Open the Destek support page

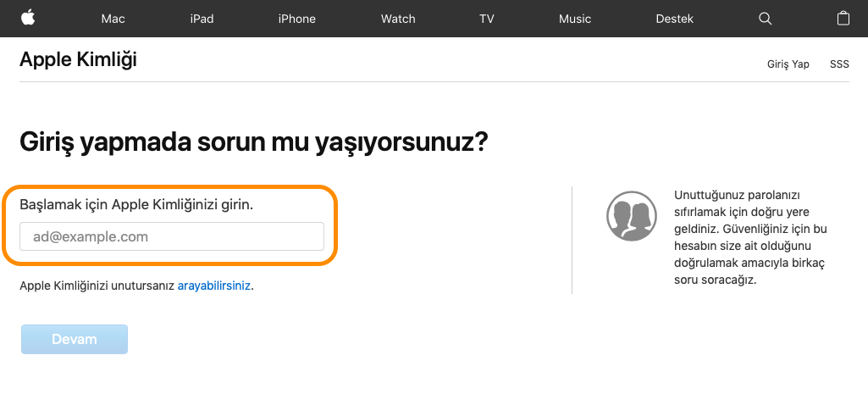(x=674, y=19)
